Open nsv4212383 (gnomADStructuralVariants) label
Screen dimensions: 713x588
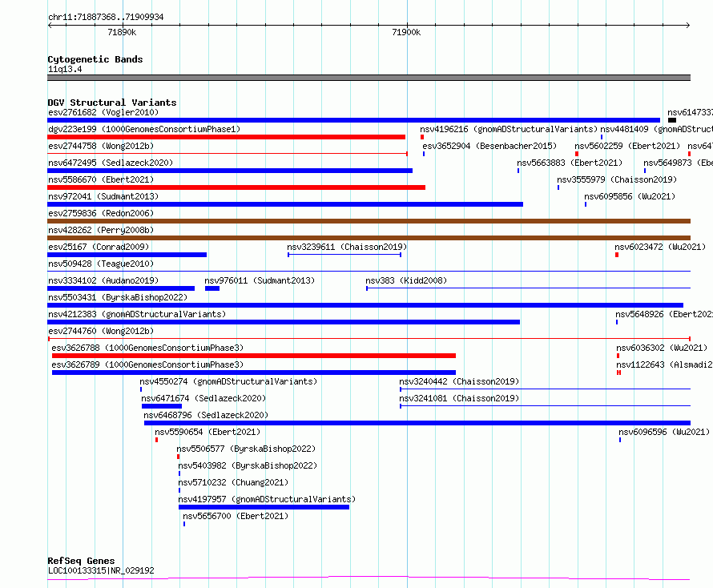[137, 314]
